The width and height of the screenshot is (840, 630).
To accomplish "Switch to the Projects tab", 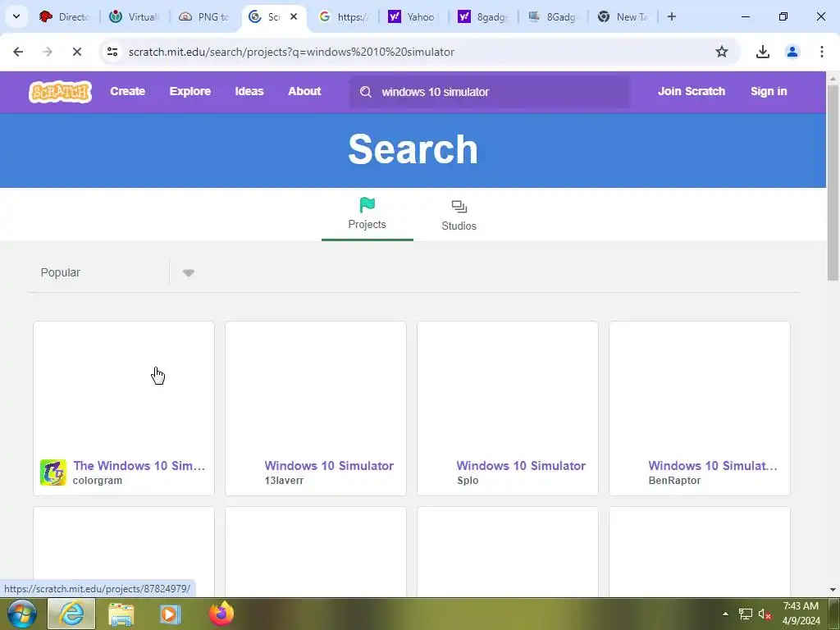I will click(x=367, y=214).
